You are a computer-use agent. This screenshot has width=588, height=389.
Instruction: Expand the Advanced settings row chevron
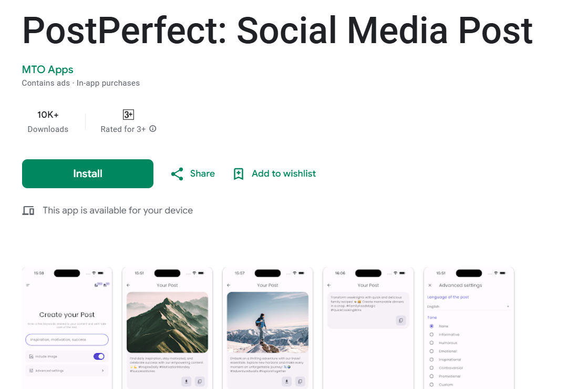[x=103, y=371]
